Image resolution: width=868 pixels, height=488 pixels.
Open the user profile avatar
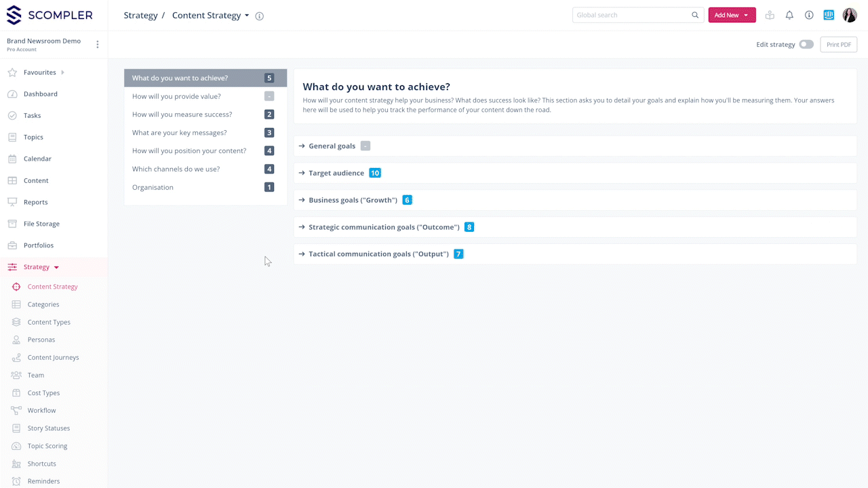[x=850, y=15]
